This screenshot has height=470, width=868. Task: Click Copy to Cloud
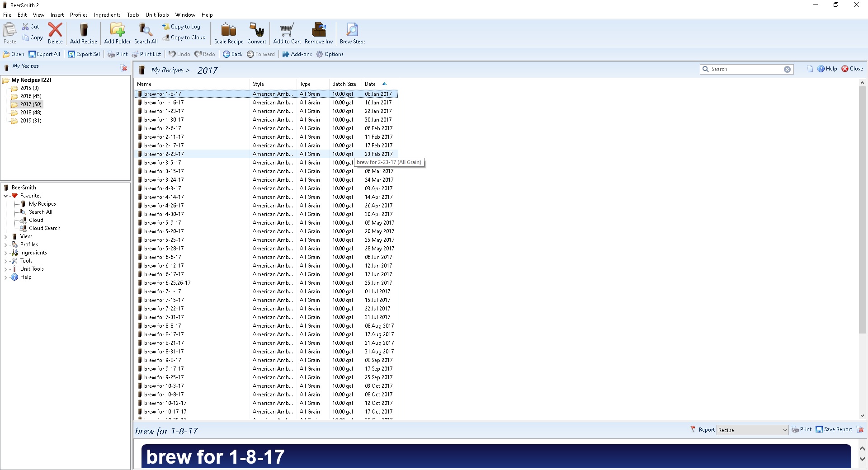pos(184,38)
